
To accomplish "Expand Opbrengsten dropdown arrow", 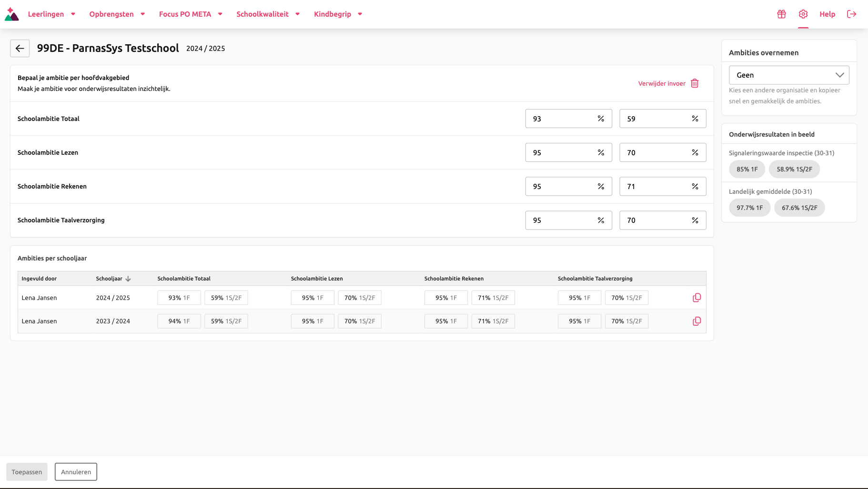I will pos(142,14).
